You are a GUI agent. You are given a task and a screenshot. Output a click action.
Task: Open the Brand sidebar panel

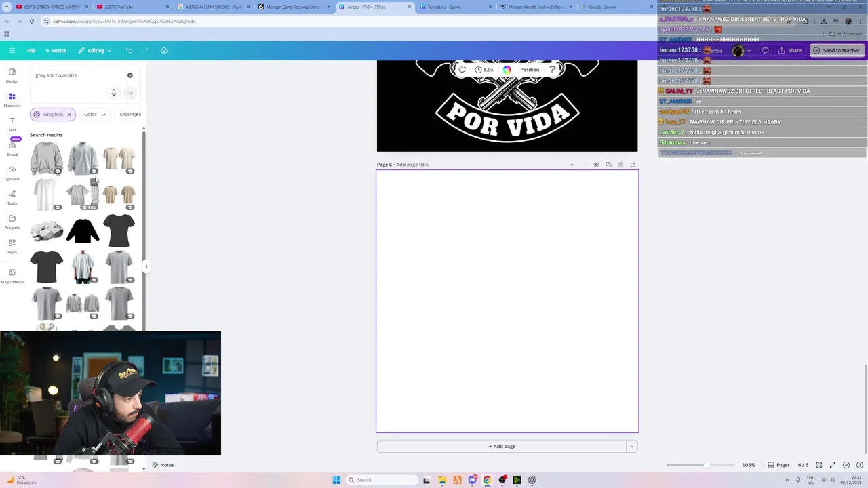pos(12,148)
